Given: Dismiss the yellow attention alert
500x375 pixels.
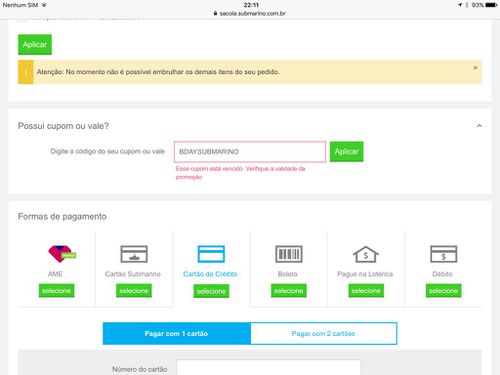Looking at the screenshot, I should coord(475,68).
